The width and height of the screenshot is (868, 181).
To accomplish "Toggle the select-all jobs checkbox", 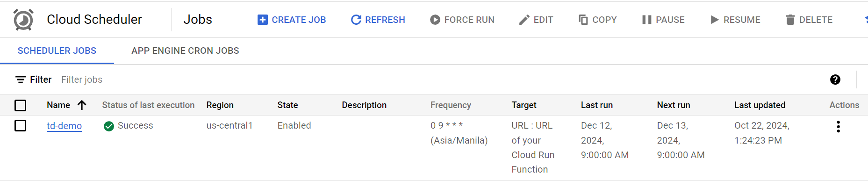I will click(x=21, y=105).
